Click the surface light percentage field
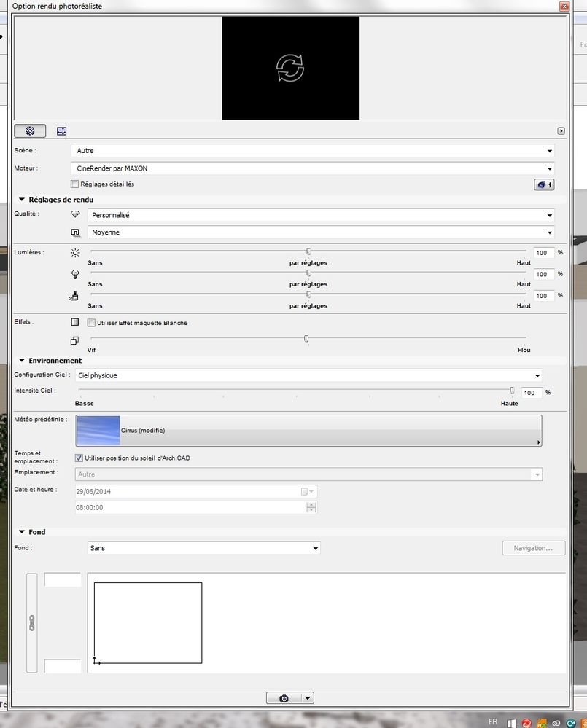The height and width of the screenshot is (728, 587). pyautogui.click(x=543, y=295)
